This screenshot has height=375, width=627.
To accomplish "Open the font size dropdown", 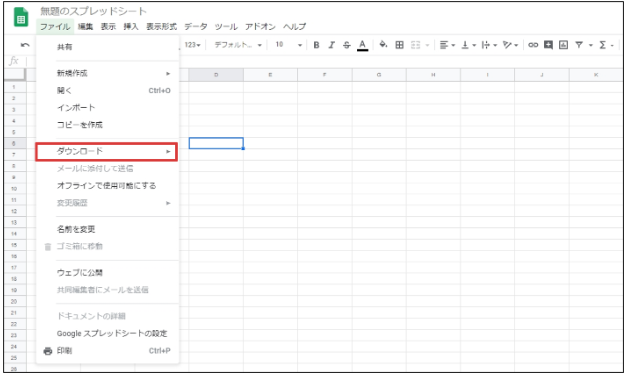I will tap(288, 45).
